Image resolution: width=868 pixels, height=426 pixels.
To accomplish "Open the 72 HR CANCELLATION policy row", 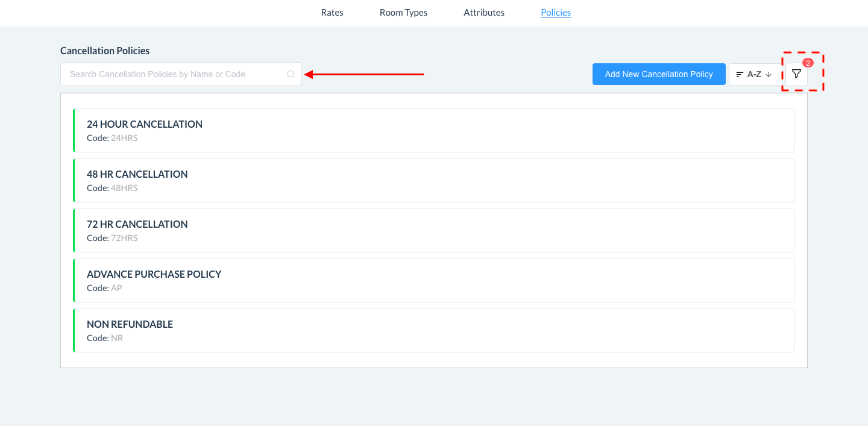I will (137, 225).
